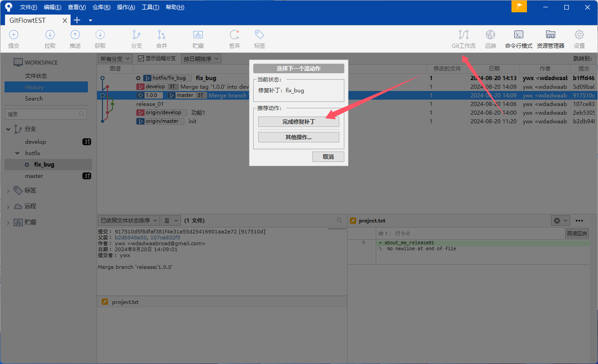
Task: Click the 拉取 (Pull) toolbar icon
Action: [x=50, y=35]
